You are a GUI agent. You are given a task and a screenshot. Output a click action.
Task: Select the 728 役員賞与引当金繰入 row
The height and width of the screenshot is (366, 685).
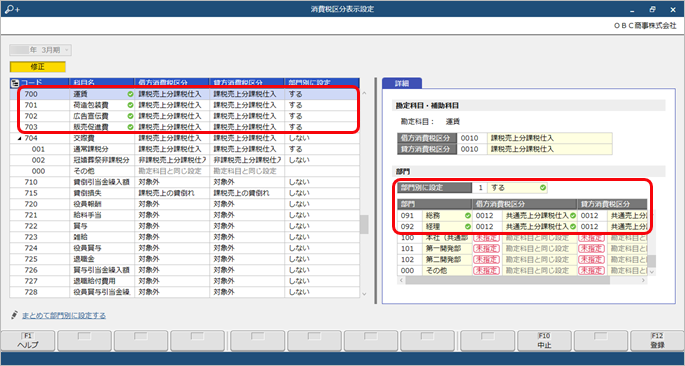[x=185, y=292]
